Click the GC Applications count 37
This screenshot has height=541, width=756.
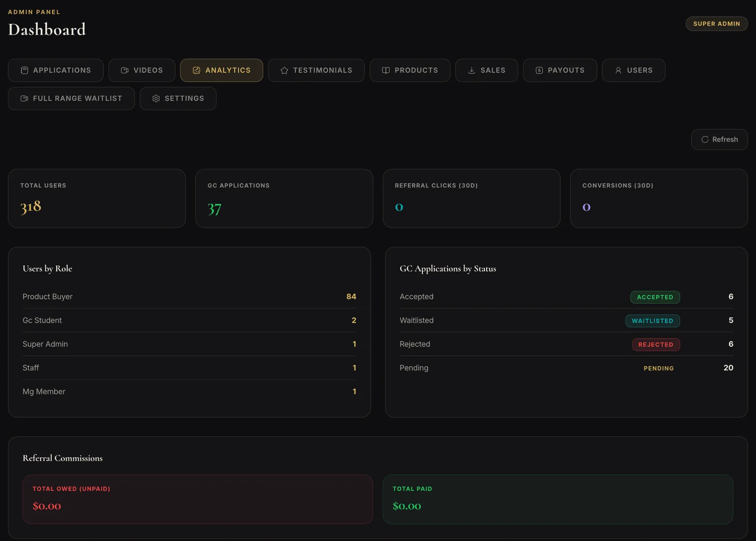click(x=215, y=208)
